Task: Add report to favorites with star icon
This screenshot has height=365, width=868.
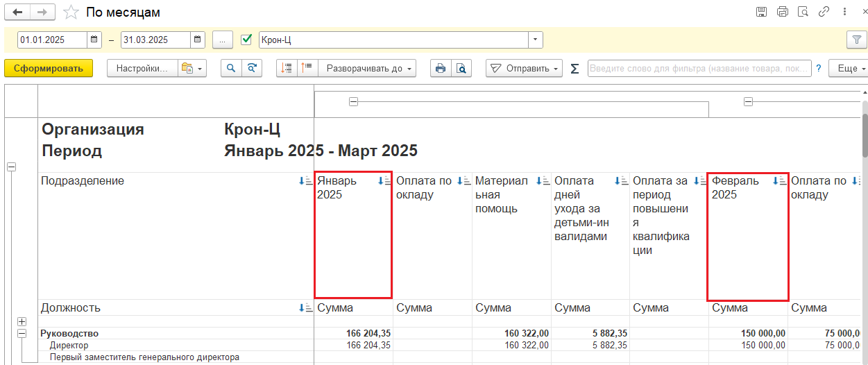Action: (x=70, y=12)
